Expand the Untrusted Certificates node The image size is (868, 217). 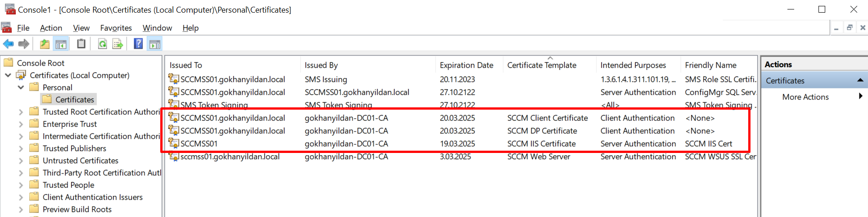click(x=21, y=160)
